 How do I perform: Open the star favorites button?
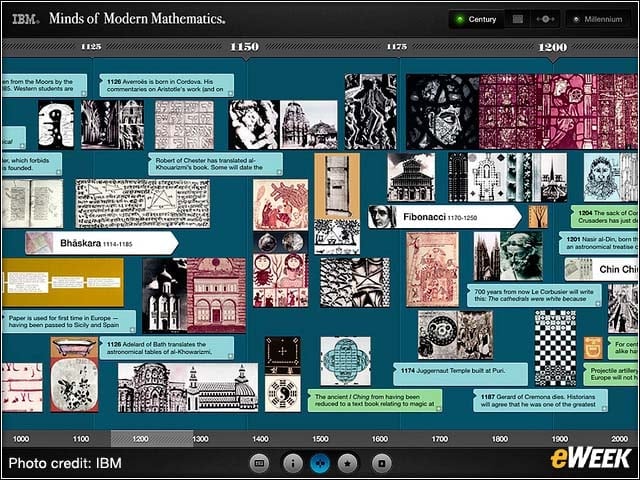tap(347, 463)
